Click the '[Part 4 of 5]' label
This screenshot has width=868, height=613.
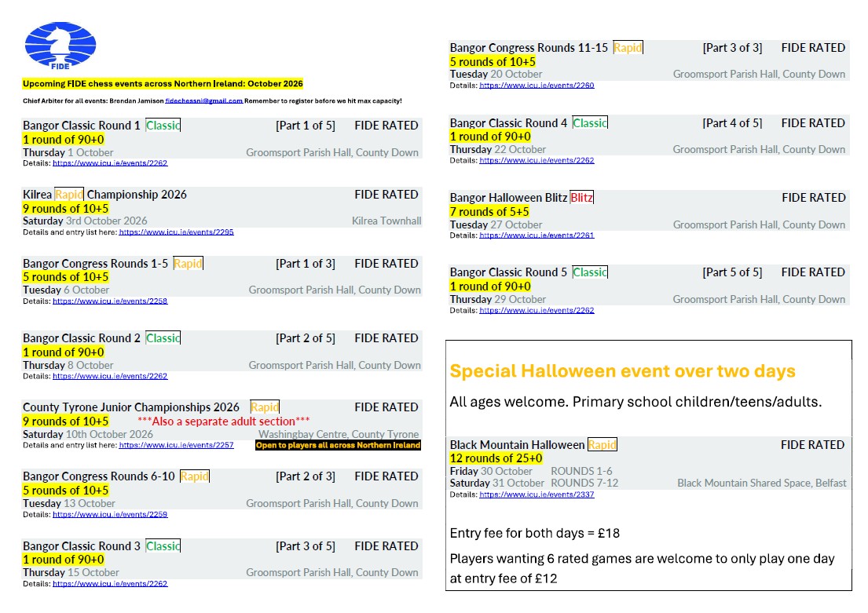[732, 122]
